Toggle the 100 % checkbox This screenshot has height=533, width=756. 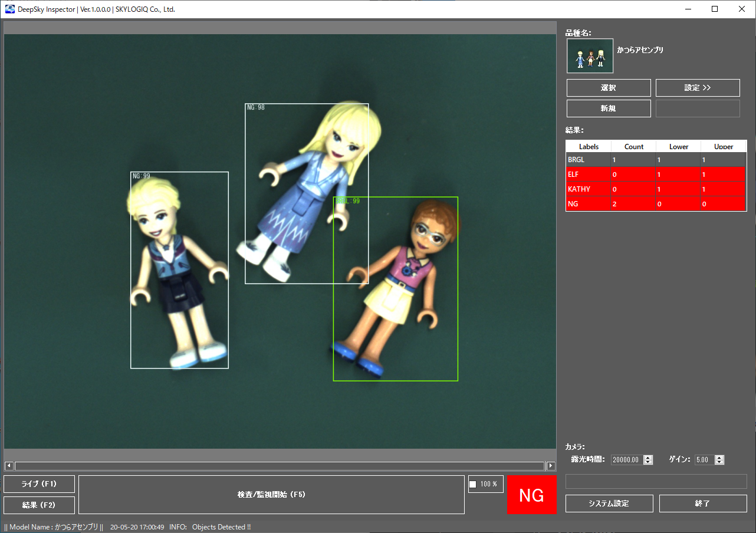[472, 484]
